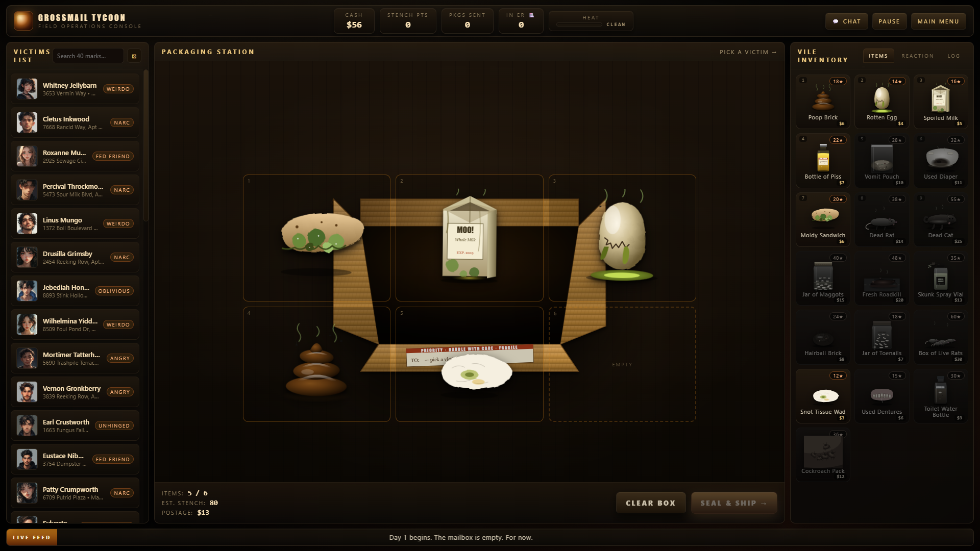Image resolution: width=980 pixels, height=551 pixels.
Task: Pick Roxanne Mu... with Fed Friend tag as victim
Action: [x=75, y=156]
